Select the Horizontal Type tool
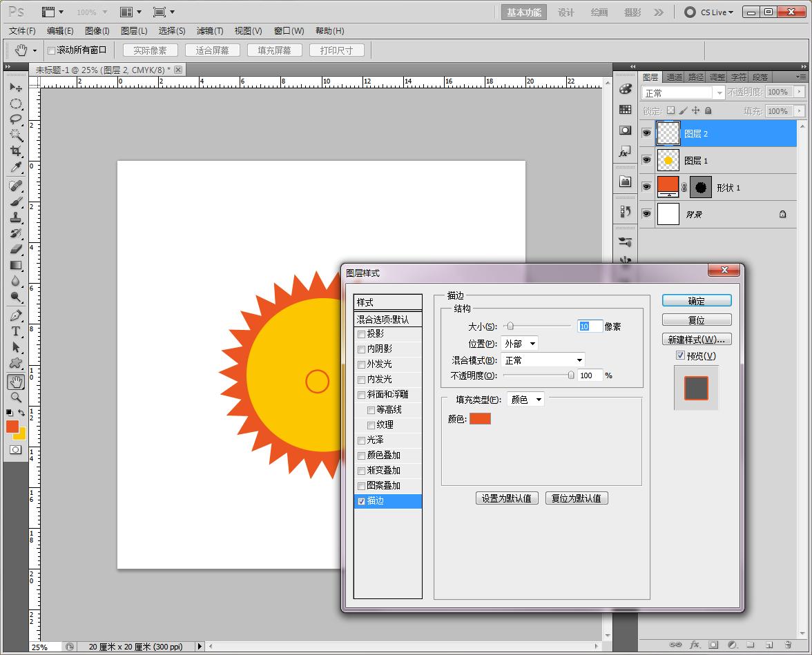Screen dimensions: 812x655 pos(15,331)
